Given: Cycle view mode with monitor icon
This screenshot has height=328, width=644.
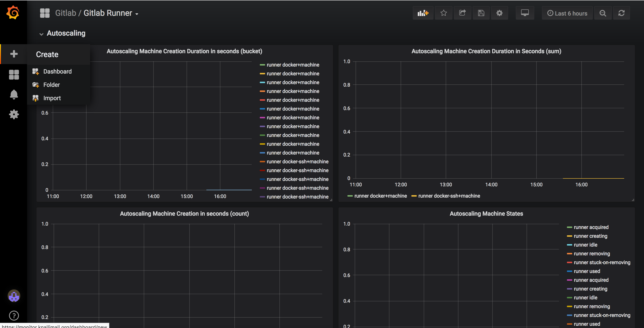Looking at the screenshot, I should 525,13.
